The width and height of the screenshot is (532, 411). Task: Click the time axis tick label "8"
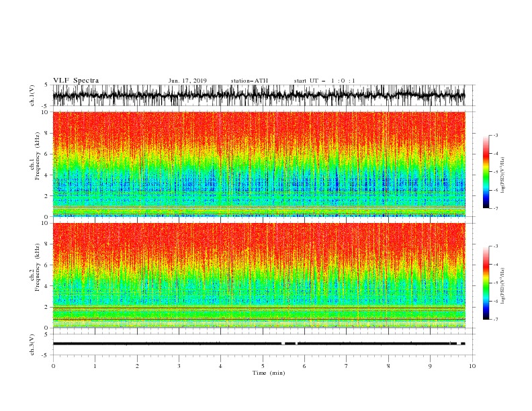click(388, 366)
